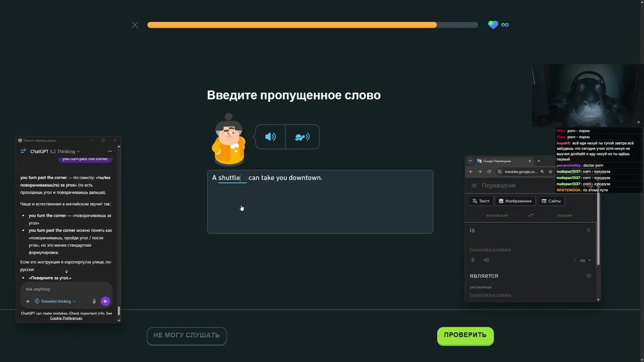Click the green 'ПРОВЕРИТЬ' button
644x362 pixels.
pyautogui.click(x=465, y=335)
